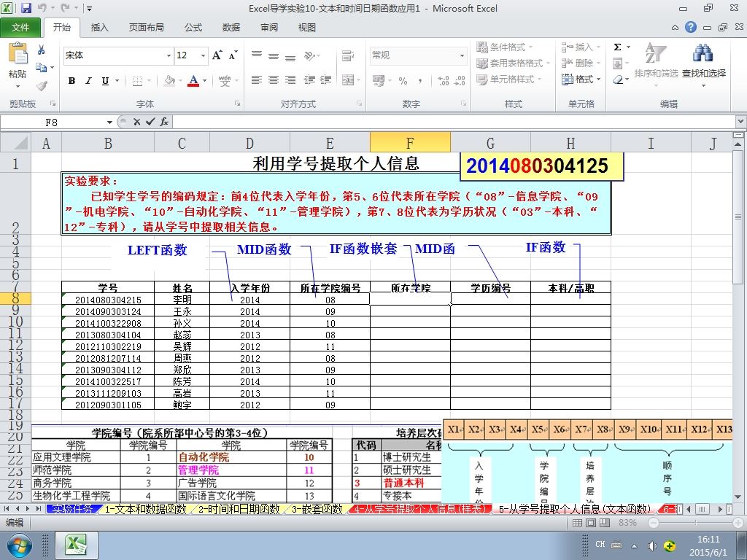Click the formula bar input area
Image resolution: width=747 pixels, height=560 pixels.
pos(455,122)
